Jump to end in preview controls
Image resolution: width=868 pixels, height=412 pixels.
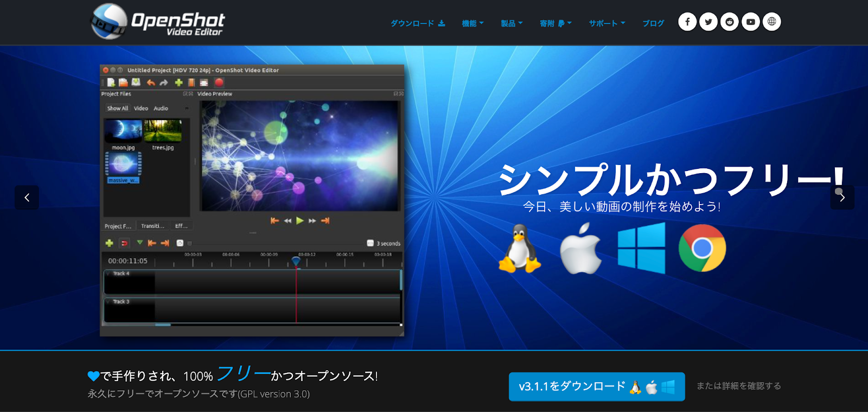(325, 220)
